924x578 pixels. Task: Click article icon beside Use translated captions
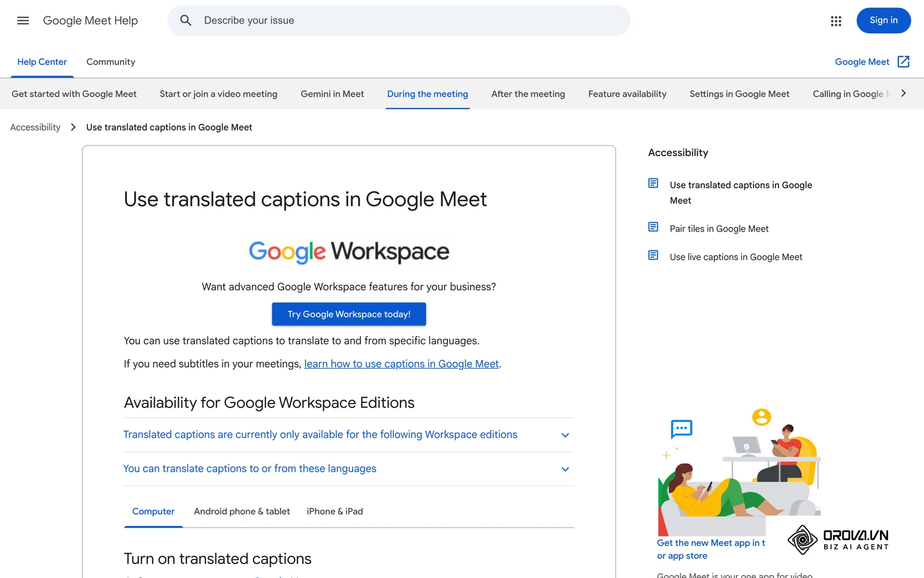click(653, 183)
